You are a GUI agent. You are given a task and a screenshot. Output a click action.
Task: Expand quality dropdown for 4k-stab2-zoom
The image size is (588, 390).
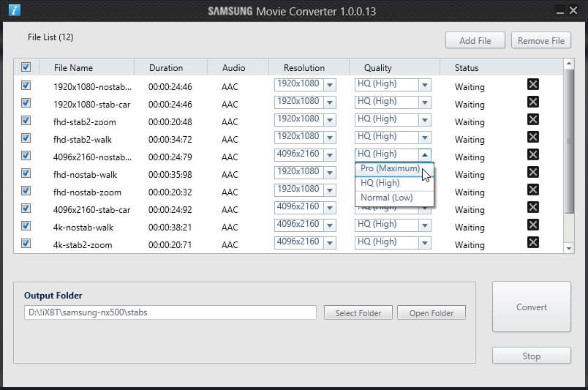click(x=424, y=243)
